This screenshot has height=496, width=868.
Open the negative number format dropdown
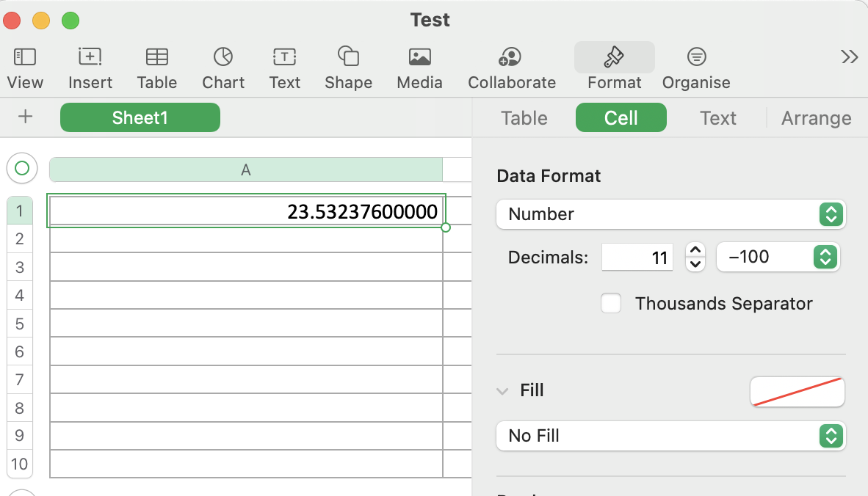[778, 257]
